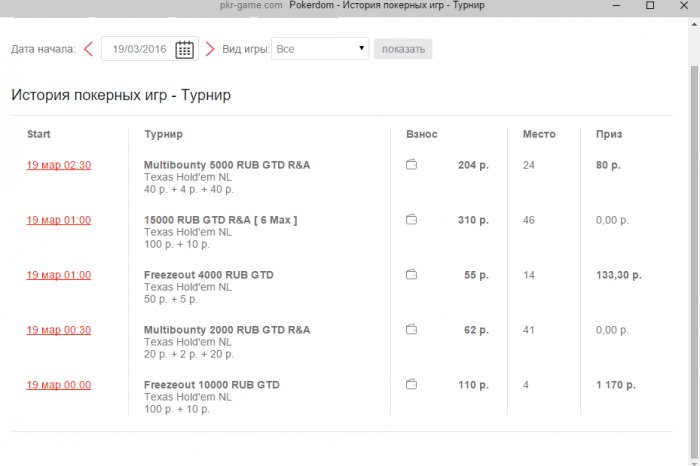Open the calendar date picker icon
The width and height of the screenshot is (700, 466).
pos(185,49)
